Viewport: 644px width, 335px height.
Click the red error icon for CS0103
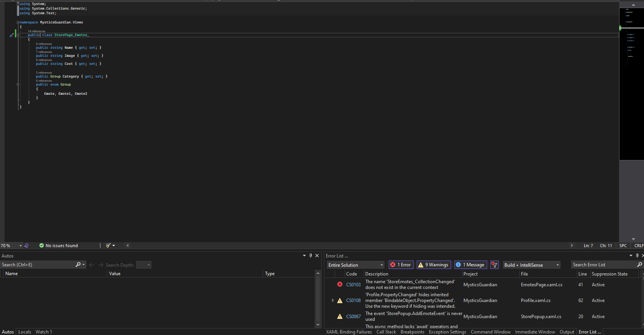coord(340,284)
